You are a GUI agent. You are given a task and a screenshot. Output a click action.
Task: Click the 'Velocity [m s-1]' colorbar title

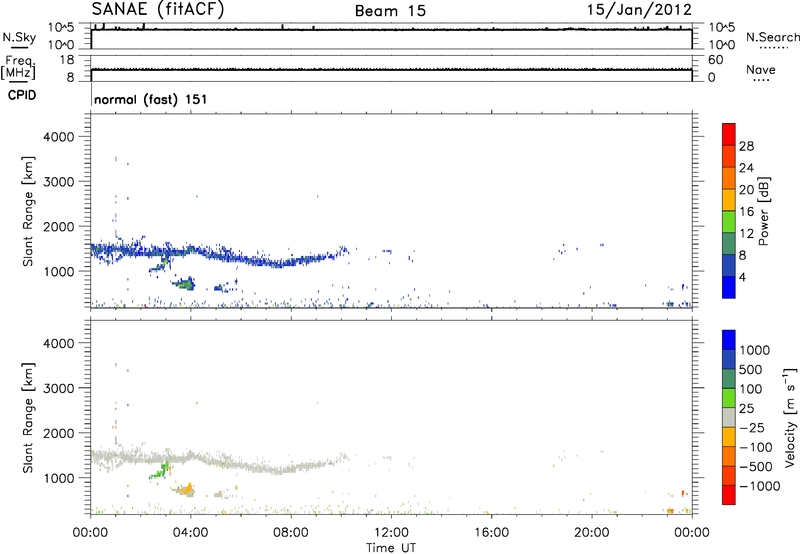click(790, 417)
